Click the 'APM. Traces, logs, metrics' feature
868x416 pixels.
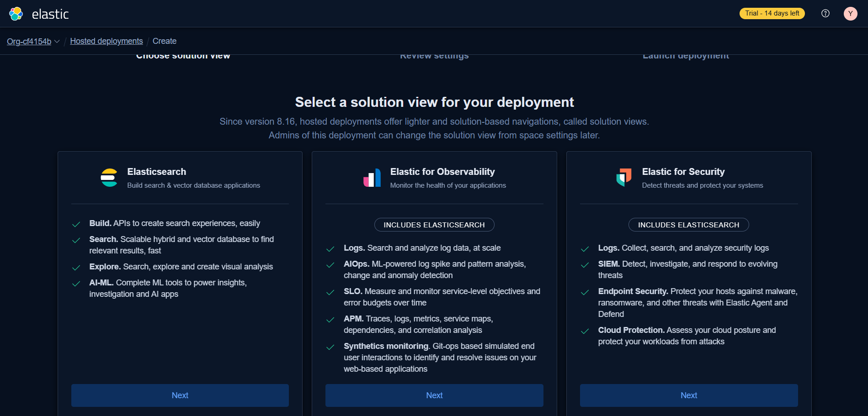418,324
